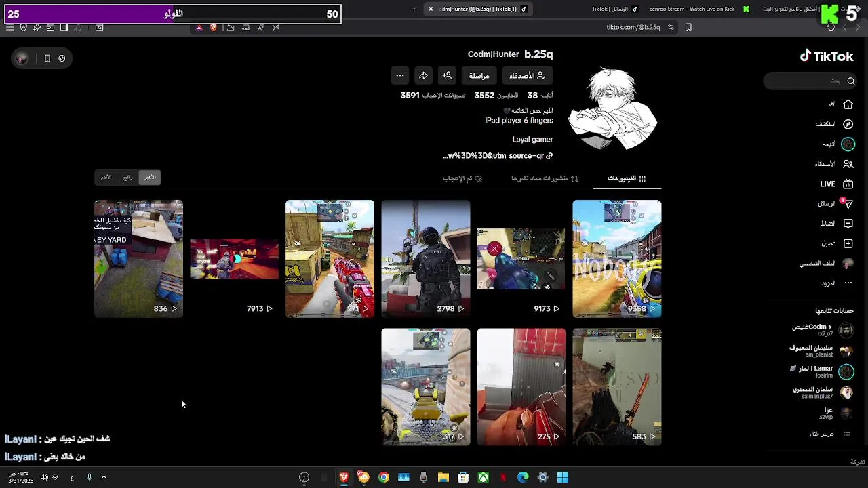Switch to the Liked tab (تم الإعجاب)

(x=462, y=178)
